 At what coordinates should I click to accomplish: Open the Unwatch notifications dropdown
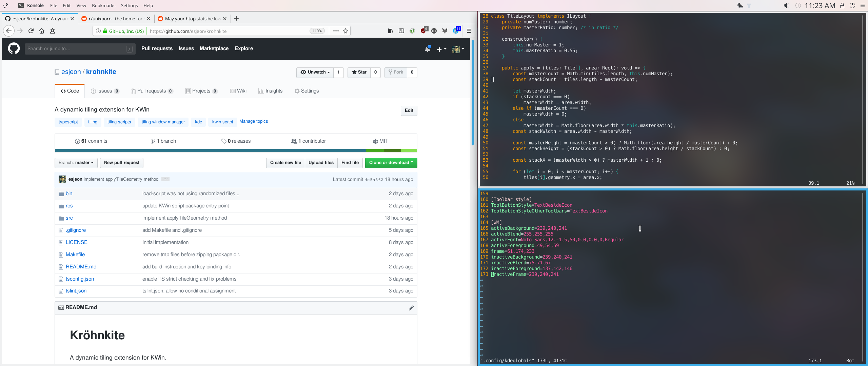tap(315, 72)
